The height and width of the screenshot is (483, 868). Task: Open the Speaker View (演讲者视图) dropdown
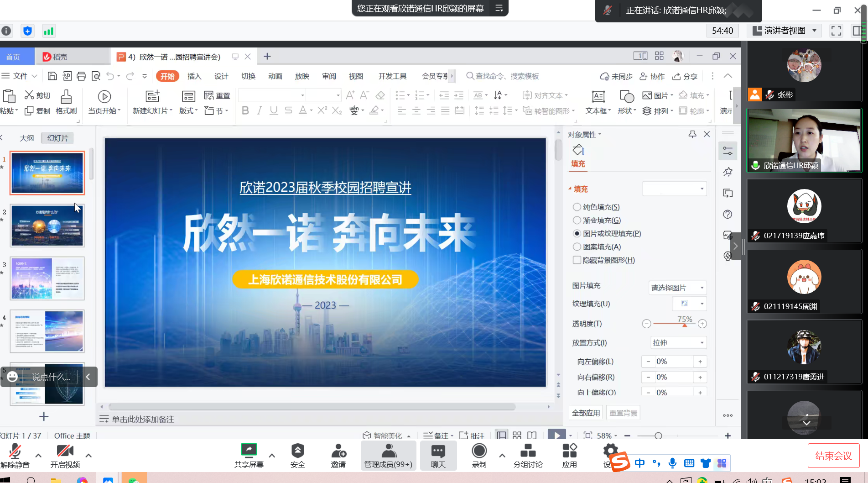pos(785,31)
